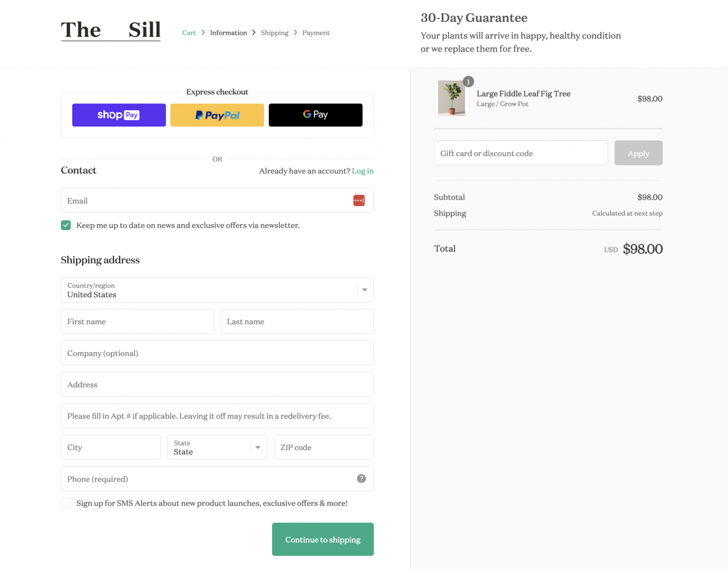
Task: Disable the newsletter updates checkbox
Action: point(66,225)
